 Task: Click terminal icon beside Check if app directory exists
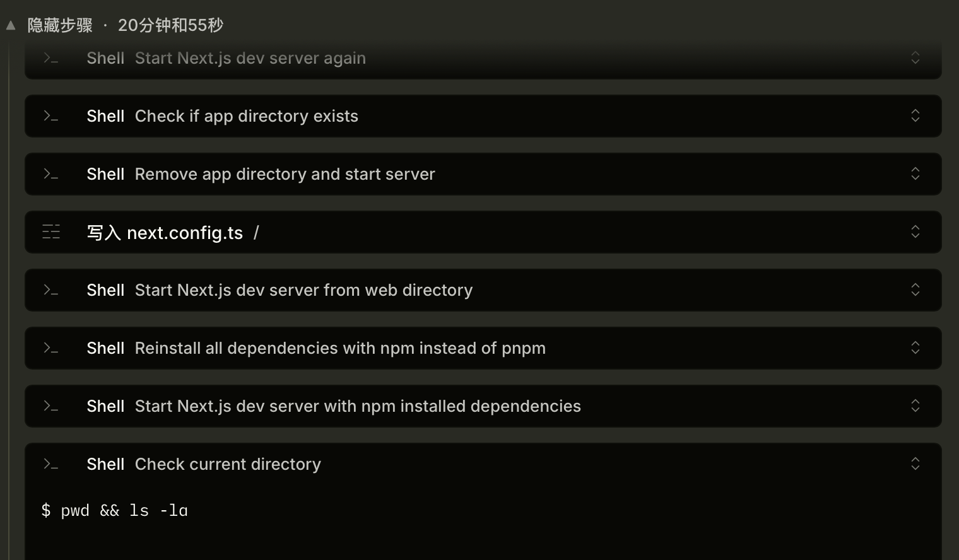(50, 116)
